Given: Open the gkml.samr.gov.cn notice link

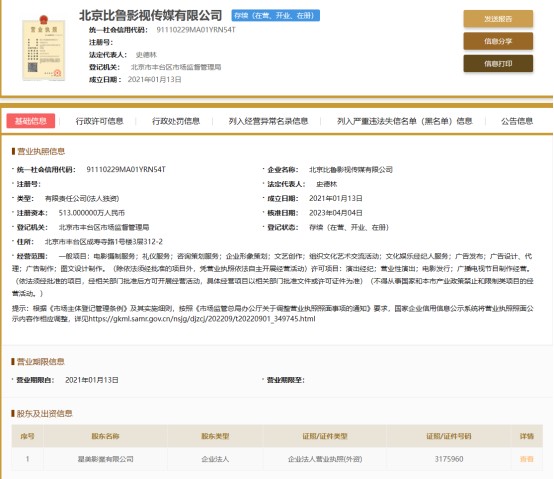Looking at the screenshot, I should 202,319.
